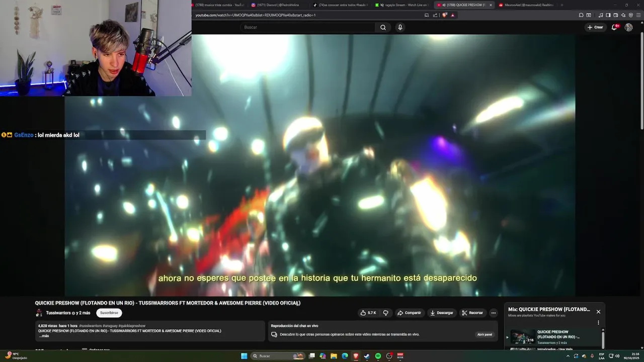The height and width of the screenshot is (362, 644).
Task: Click the YouTube search magnifier button
Action: tap(383, 27)
